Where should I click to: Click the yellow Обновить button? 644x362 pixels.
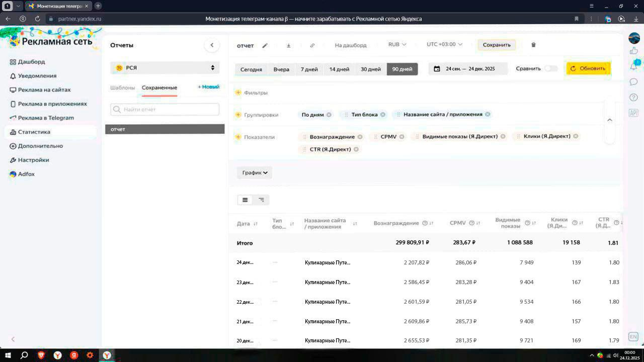click(x=588, y=69)
